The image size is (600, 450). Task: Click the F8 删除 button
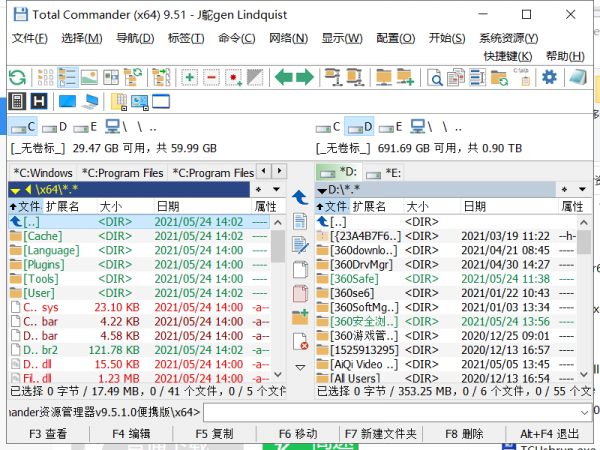coord(464,434)
